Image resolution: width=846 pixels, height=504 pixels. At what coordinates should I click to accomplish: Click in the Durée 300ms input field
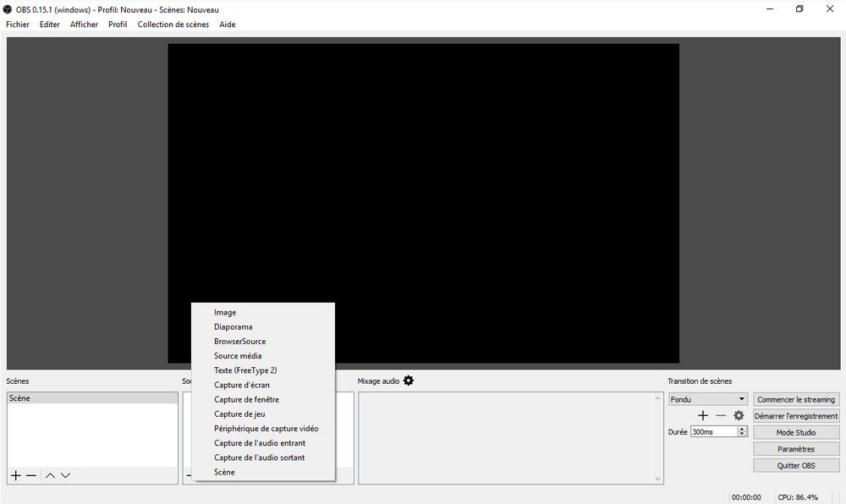click(713, 431)
